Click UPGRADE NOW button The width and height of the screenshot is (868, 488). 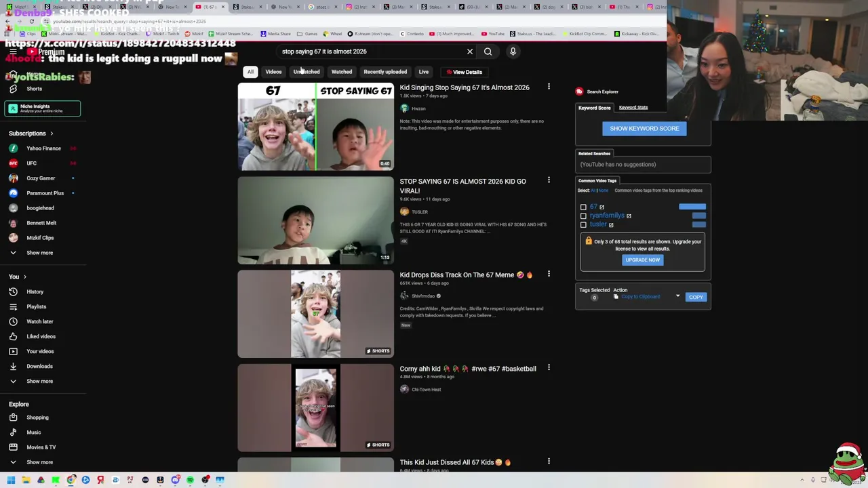pyautogui.click(x=642, y=260)
